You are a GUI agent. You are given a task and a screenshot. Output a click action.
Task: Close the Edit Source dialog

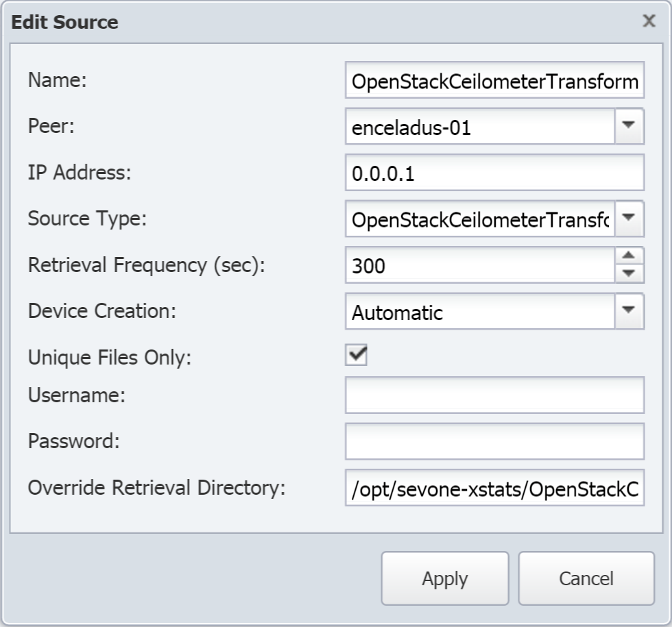click(649, 21)
